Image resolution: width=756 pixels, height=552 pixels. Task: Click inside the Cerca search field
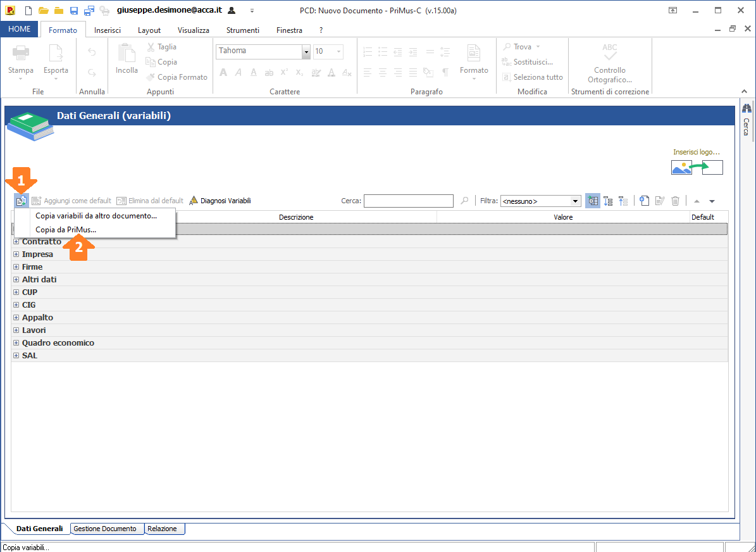tap(408, 201)
